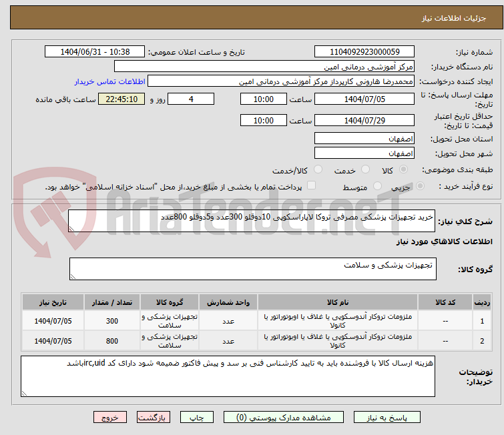Click the ردیف column header
Screen dimensions: 504x435
[482, 302]
